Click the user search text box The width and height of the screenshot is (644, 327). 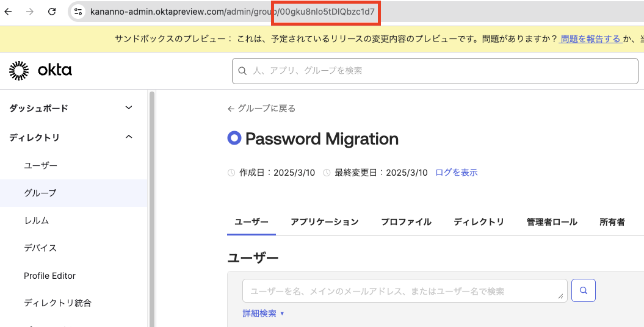(404, 291)
